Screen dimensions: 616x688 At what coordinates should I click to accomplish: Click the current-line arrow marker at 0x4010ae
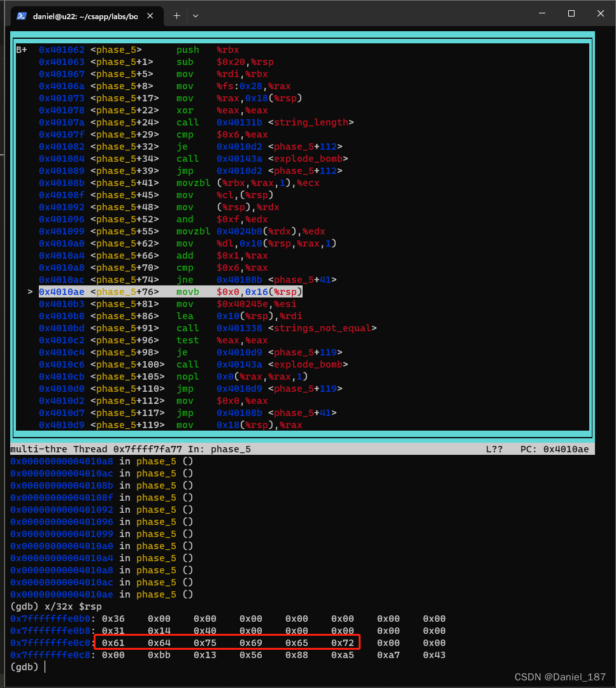pos(30,292)
